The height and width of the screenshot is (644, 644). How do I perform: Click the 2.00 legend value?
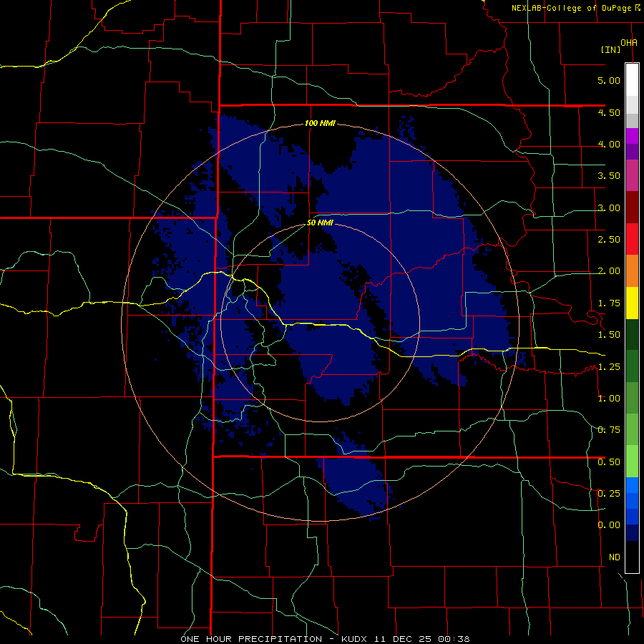coord(609,271)
